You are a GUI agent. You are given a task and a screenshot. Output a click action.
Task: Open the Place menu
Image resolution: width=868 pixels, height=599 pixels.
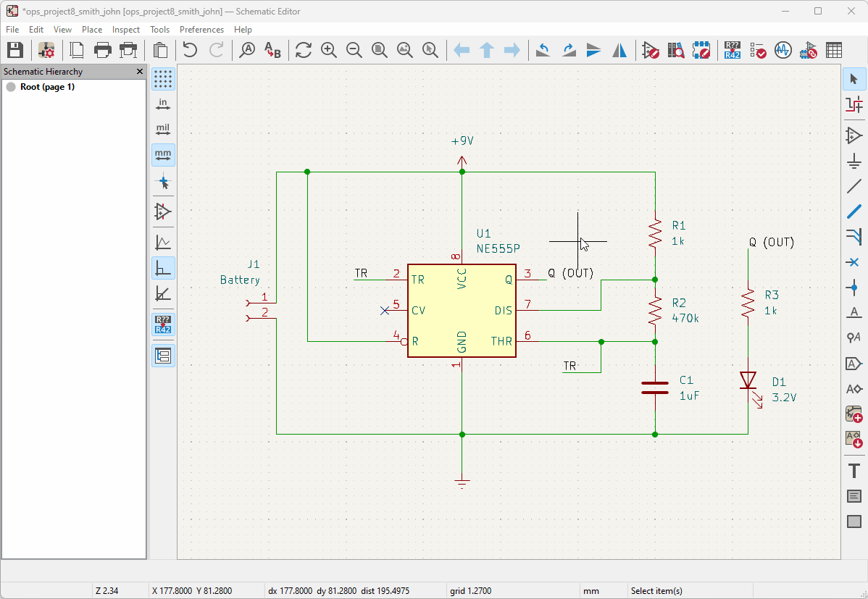(x=92, y=30)
